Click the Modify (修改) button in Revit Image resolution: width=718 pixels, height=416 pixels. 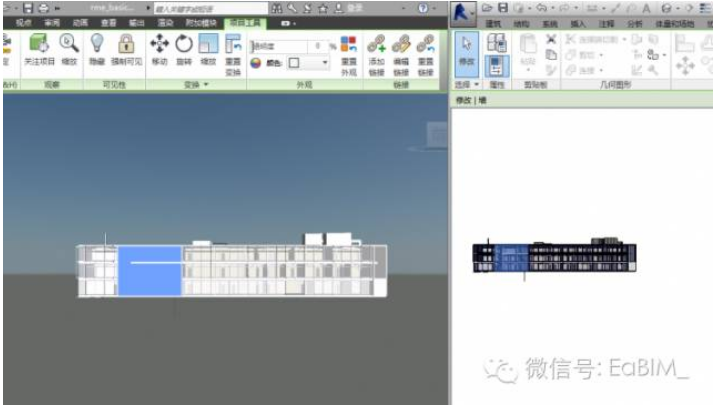click(467, 52)
